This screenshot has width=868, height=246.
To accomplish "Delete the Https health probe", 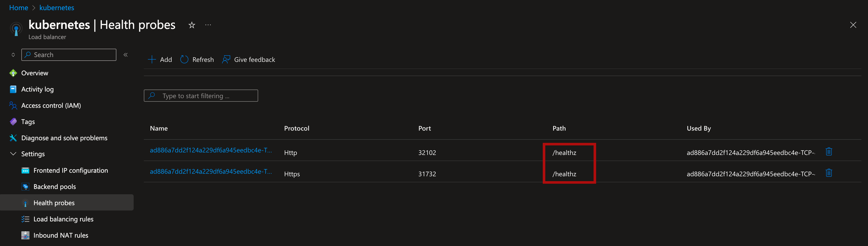I will (829, 173).
